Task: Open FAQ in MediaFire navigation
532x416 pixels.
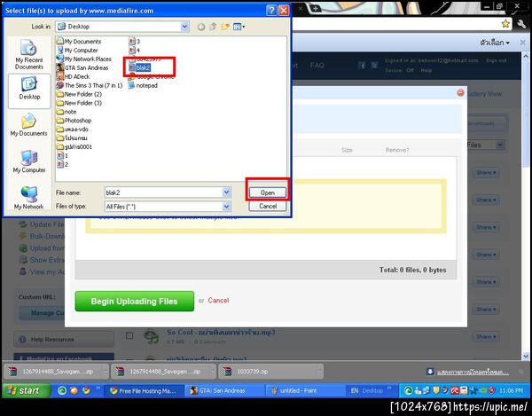Action: point(317,65)
